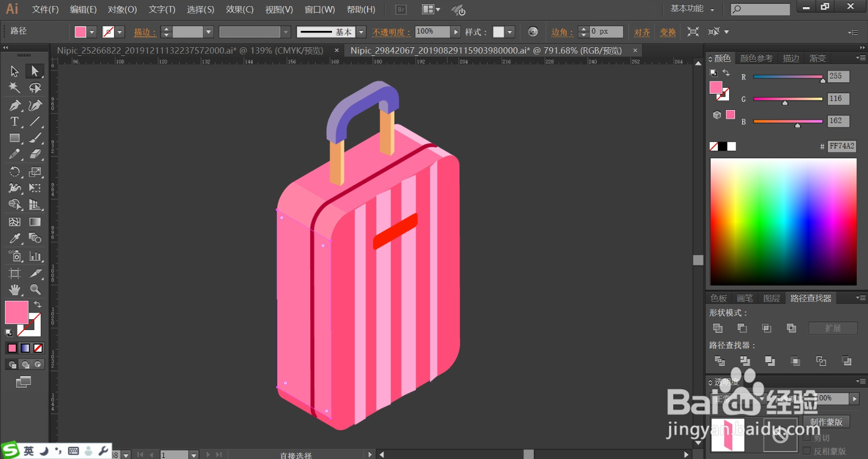Enable the 剪切 (Clip) checkbox

[807, 438]
